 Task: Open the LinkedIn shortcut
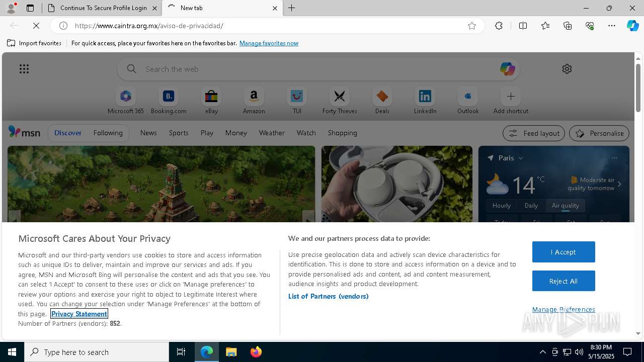point(425,101)
